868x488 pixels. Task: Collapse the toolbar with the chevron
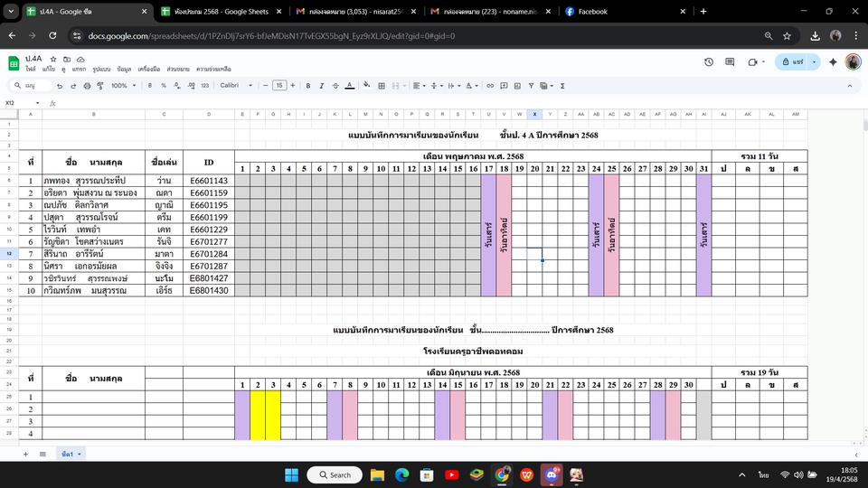click(850, 86)
